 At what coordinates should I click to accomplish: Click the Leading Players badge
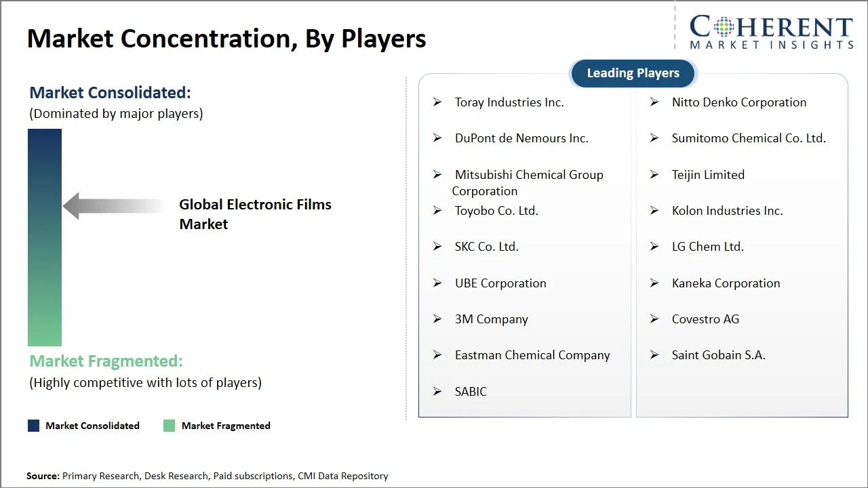point(633,73)
